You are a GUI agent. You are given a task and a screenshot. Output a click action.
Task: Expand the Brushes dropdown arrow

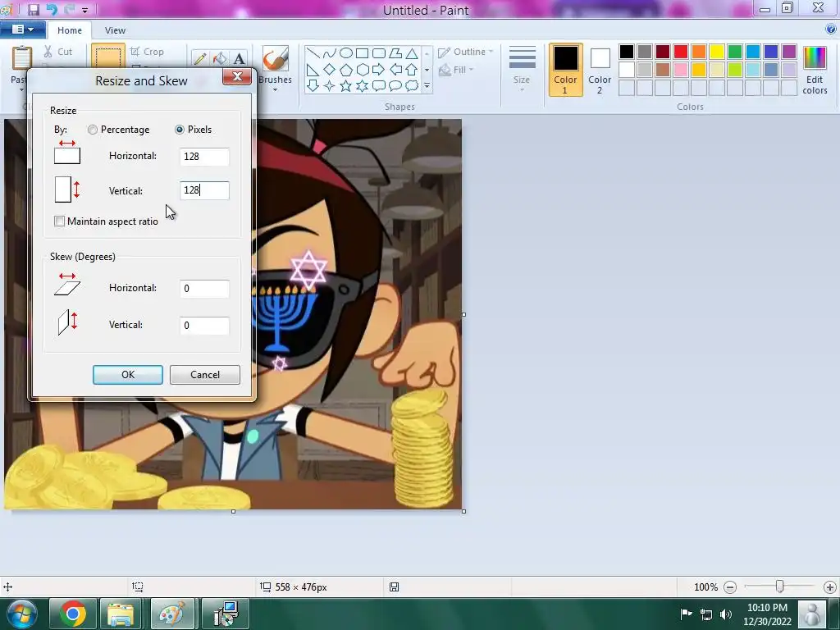click(276, 89)
